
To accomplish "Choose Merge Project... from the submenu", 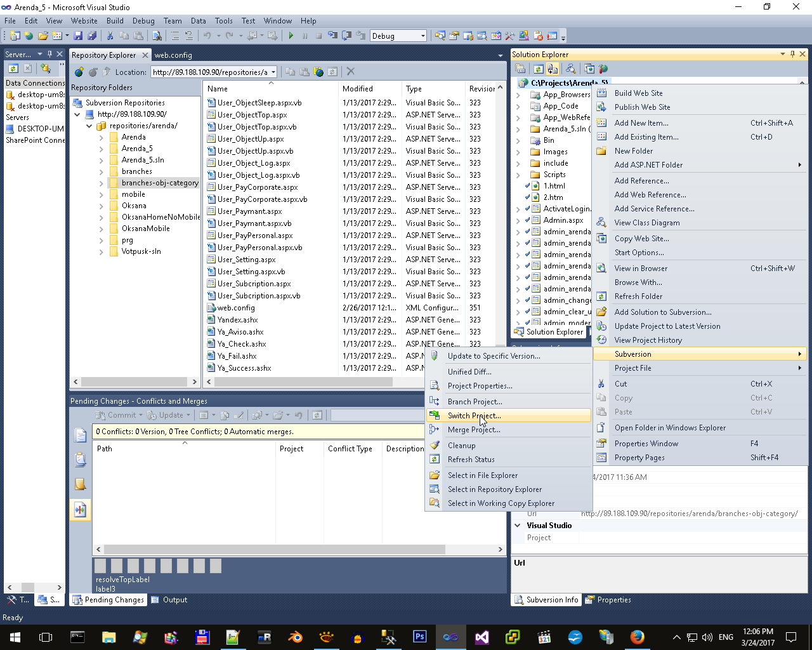I will coord(509,430).
